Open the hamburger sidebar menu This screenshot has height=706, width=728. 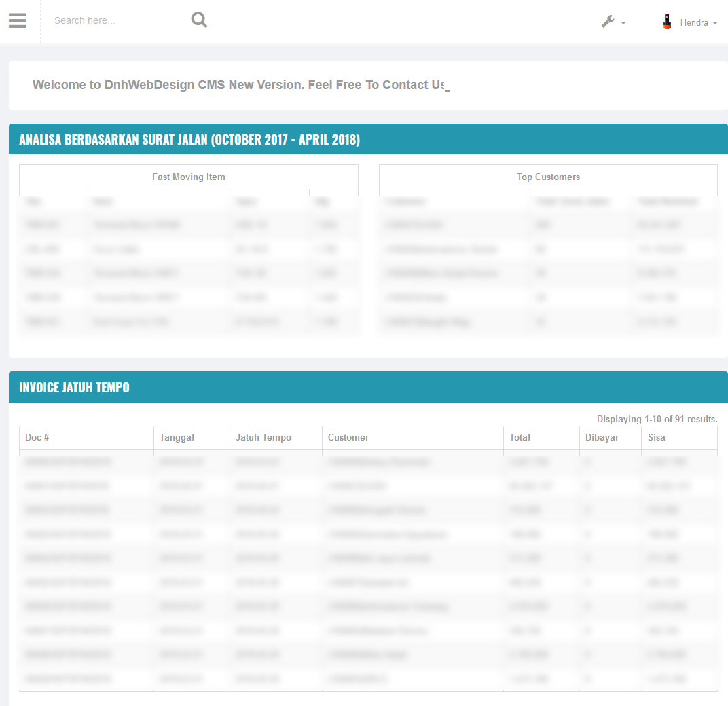(18, 21)
